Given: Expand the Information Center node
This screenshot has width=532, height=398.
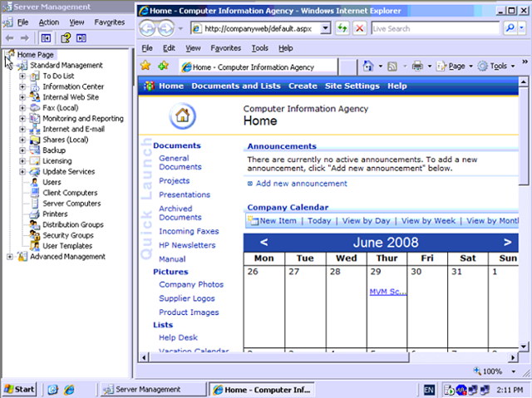Looking at the screenshot, I should [x=22, y=86].
